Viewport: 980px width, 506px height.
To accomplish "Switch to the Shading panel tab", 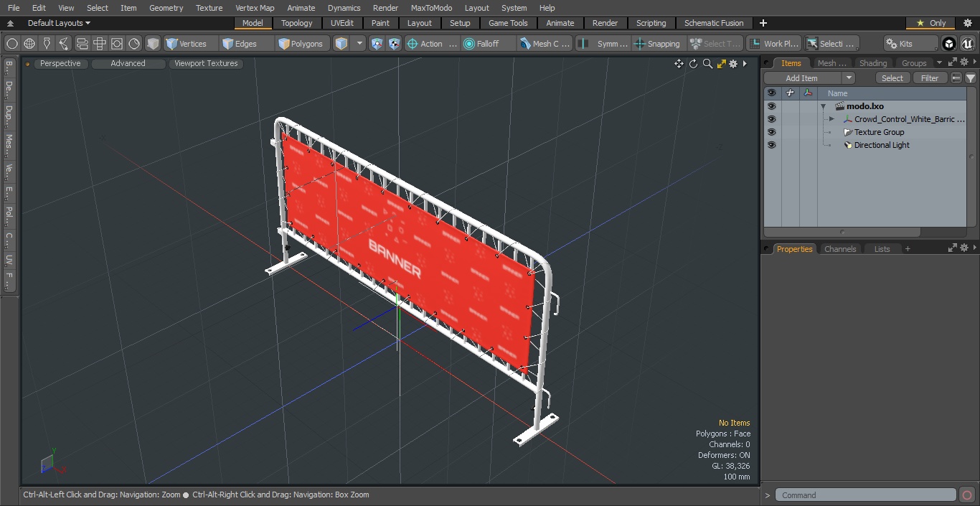I will point(872,63).
